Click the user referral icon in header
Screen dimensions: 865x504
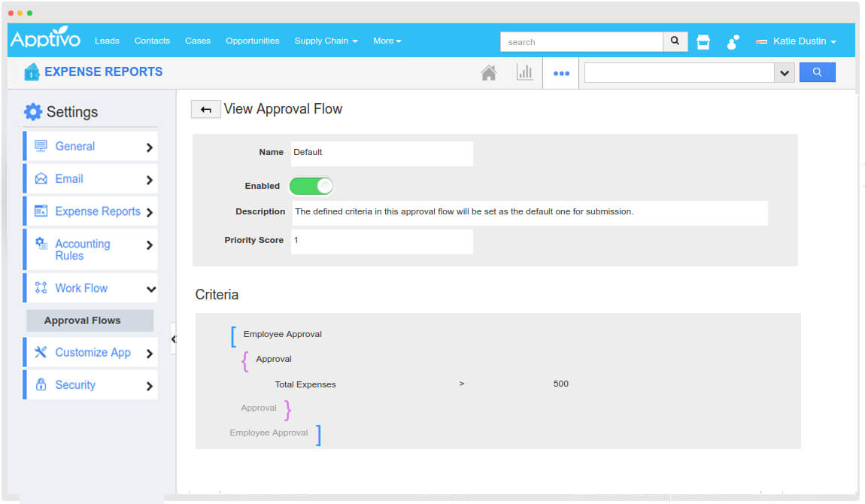pos(732,42)
